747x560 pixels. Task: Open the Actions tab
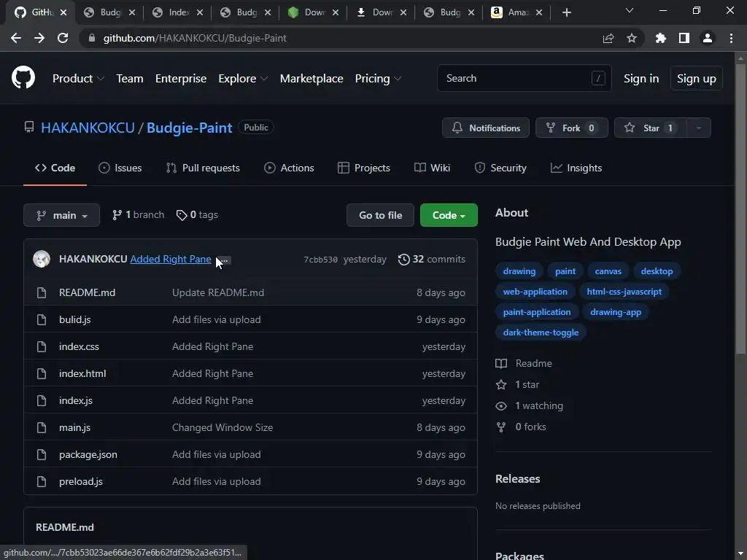tap(289, 168)
